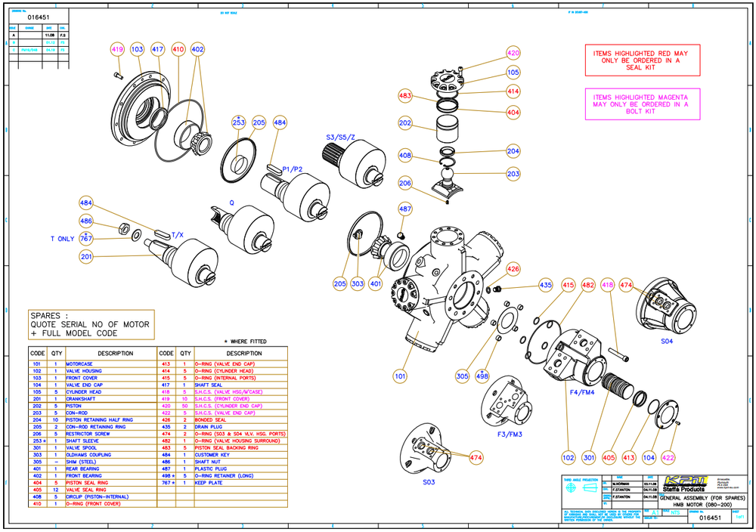Screen dimensions: 756x532
Task: Select the T/X shaft label
Action: [x=178, y=235]
